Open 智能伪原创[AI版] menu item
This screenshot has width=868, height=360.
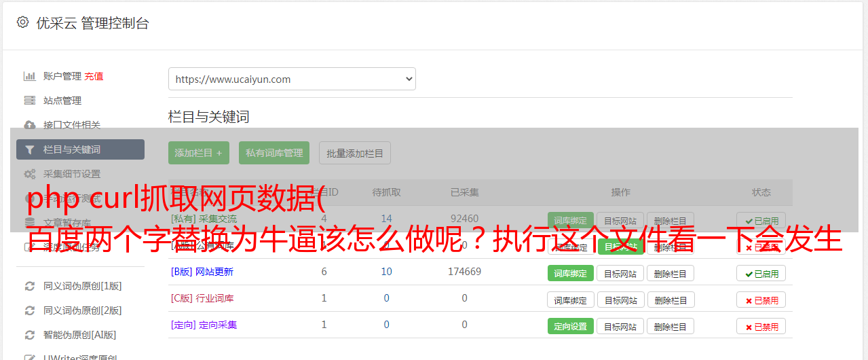point(79,335)
